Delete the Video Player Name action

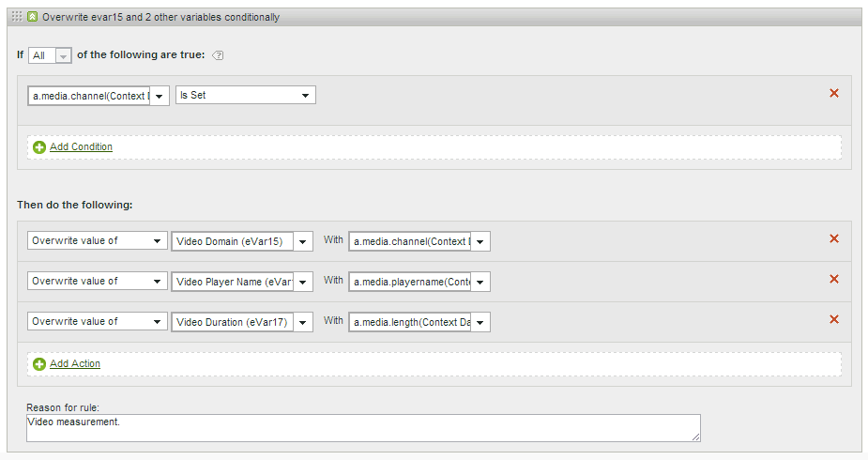pyautogui.click(x=833, y=279)
